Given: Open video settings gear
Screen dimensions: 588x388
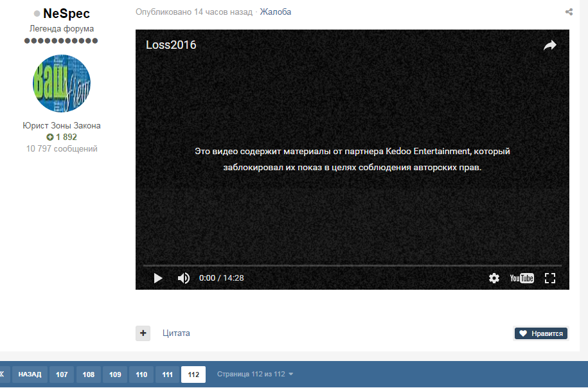Looking at the screenshot, I should coord(494,278).
